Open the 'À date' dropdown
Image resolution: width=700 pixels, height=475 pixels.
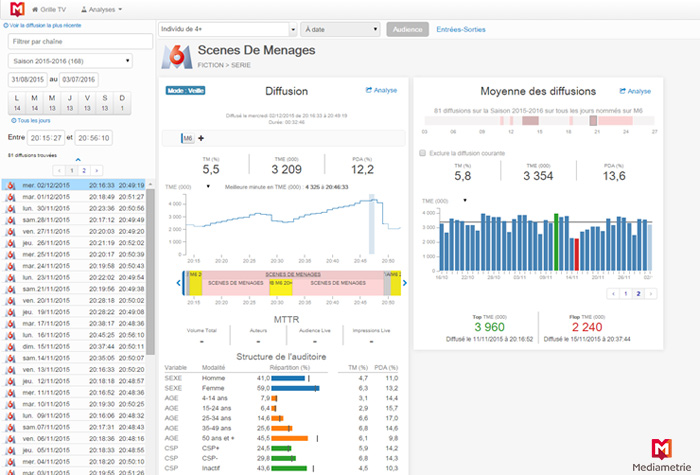click(x=340, y=29)
